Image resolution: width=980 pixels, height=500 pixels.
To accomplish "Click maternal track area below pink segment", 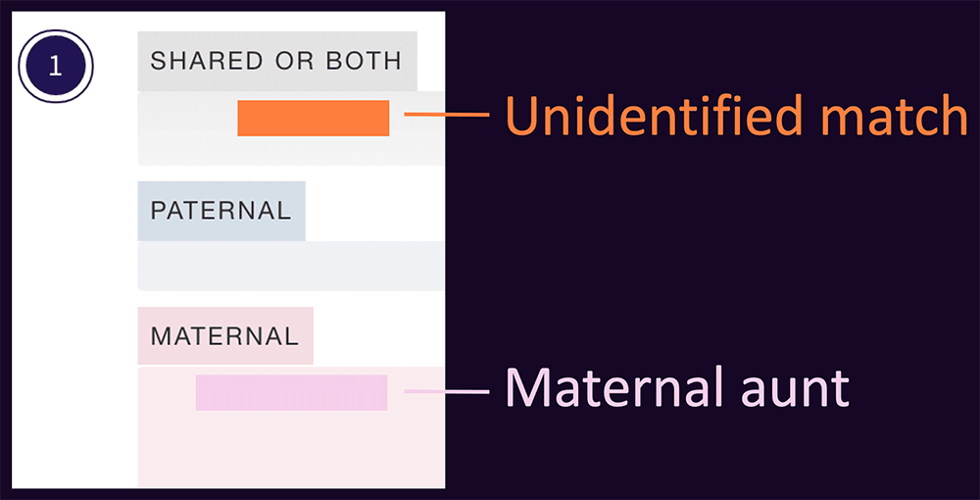I will 291,451.
